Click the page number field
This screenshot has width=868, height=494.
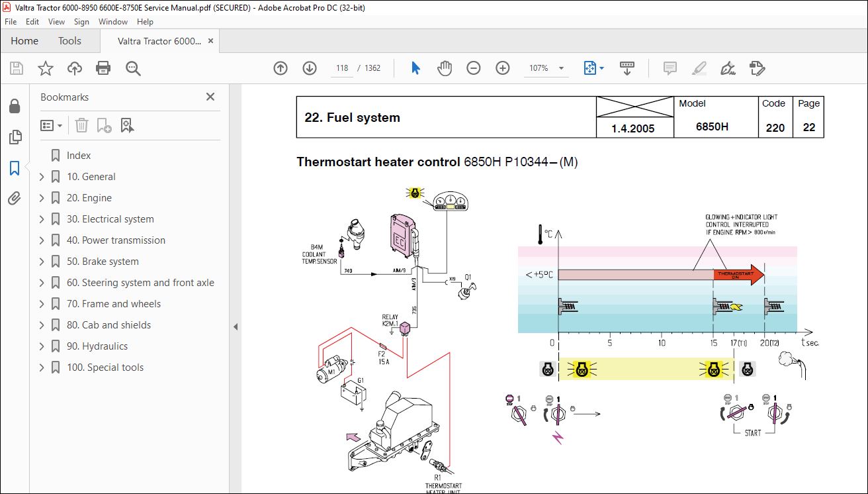[x=341, y=68]
